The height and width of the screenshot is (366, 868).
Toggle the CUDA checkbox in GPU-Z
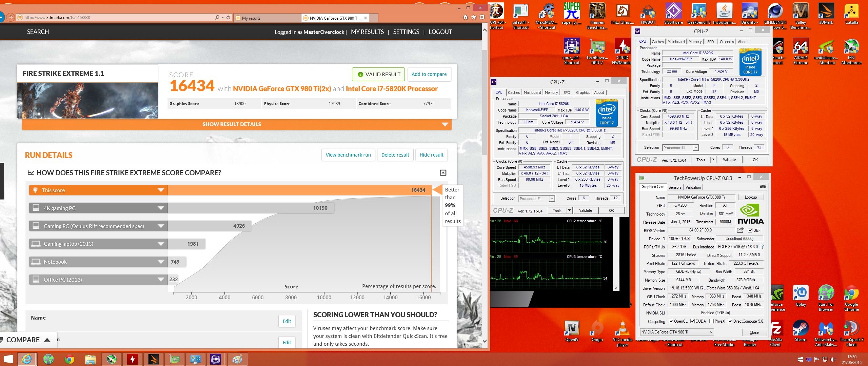(x=692, y=321)
